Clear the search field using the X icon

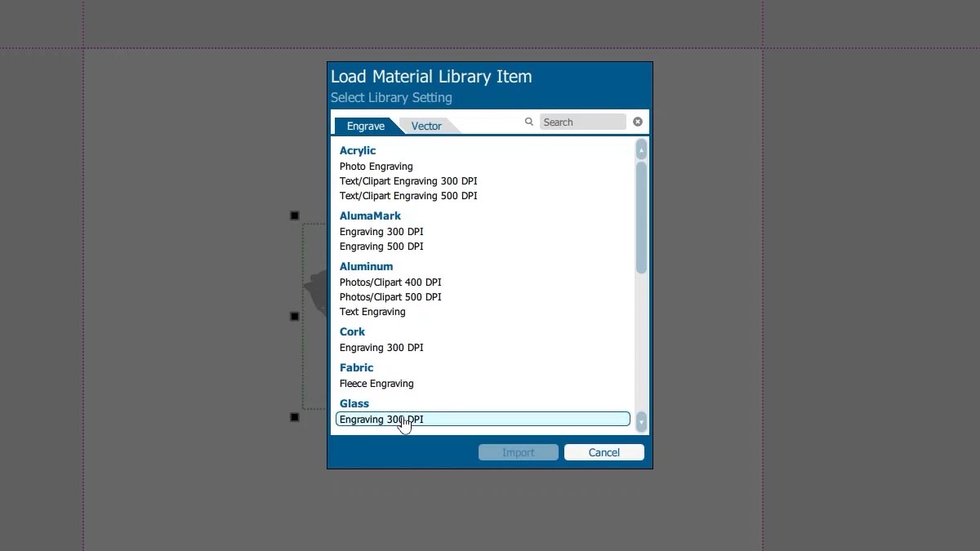click(637, 121)
